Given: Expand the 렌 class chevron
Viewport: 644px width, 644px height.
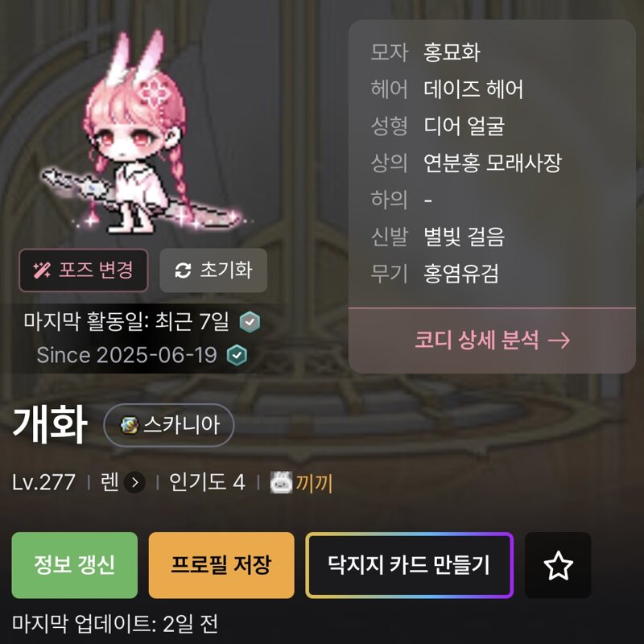Looking at the screenshot, I should click(135, 482).
